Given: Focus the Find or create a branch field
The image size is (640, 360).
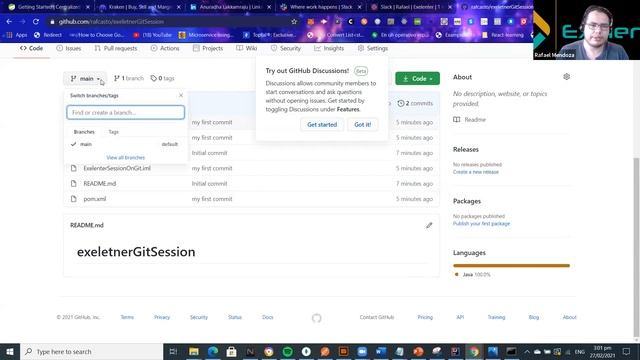Looking at the screenshot, I should 125,112.
